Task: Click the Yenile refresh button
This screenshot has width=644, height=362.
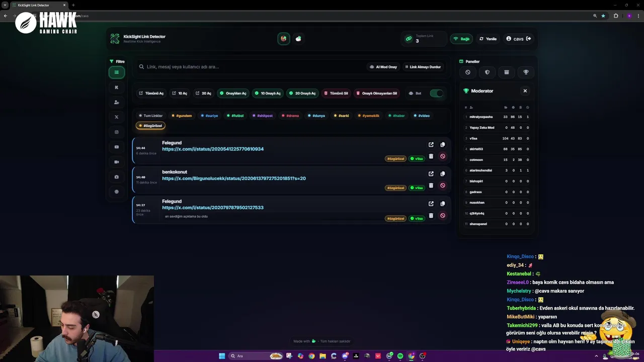Action: [488, 39]
